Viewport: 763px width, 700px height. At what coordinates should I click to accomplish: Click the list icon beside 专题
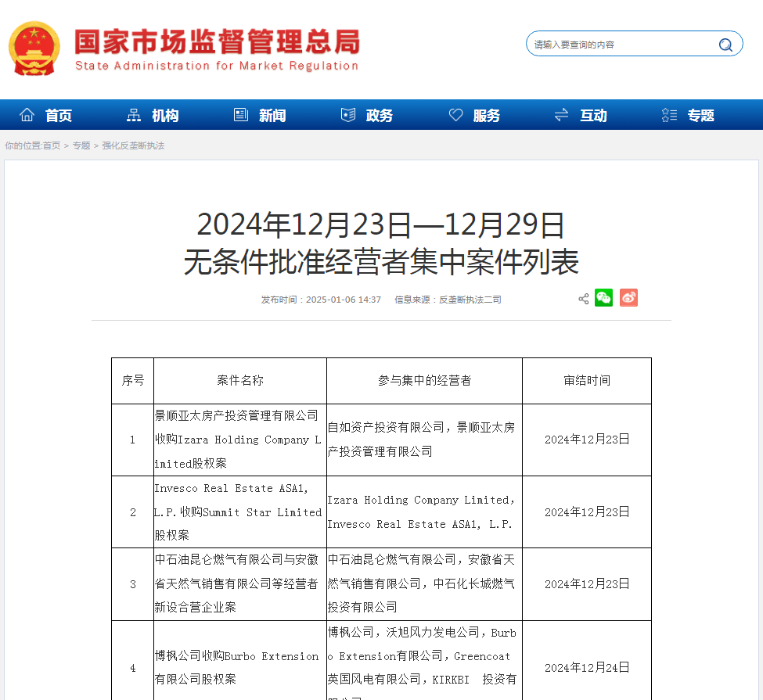click(669, 115)
